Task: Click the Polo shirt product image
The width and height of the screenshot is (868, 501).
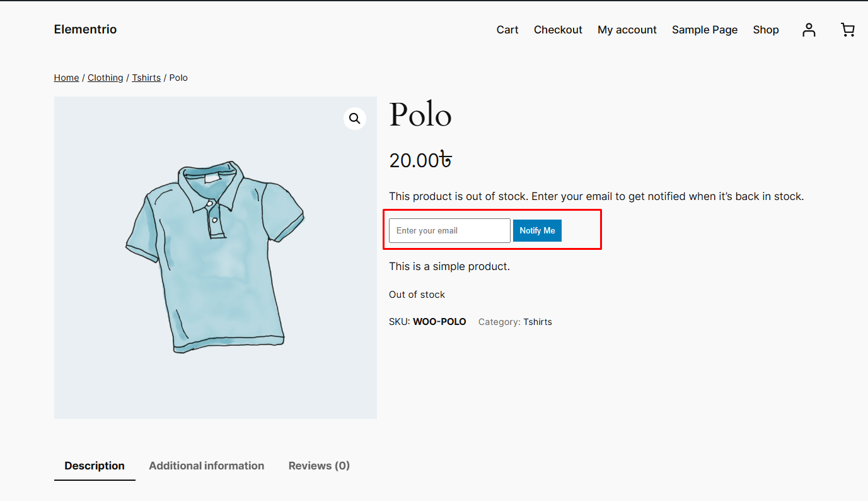Action: pyautogui.click(x=215, y=257)
